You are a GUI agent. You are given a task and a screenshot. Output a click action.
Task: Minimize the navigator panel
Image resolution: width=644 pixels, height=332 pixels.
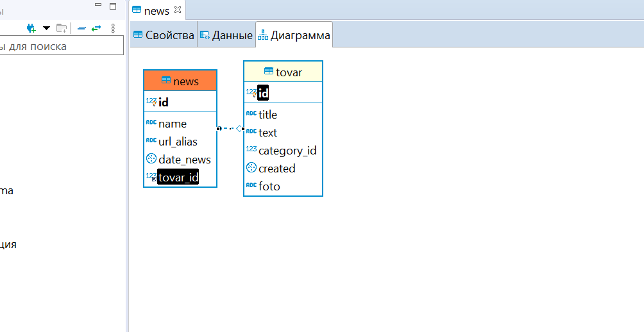98,5
